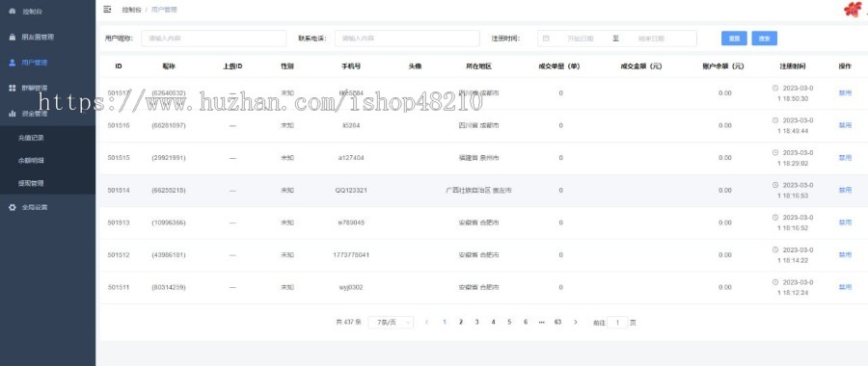Click the 群聊管理 grid icon
Image resolution: width=868 pixels, height=366 pixels.
(13, 88)
